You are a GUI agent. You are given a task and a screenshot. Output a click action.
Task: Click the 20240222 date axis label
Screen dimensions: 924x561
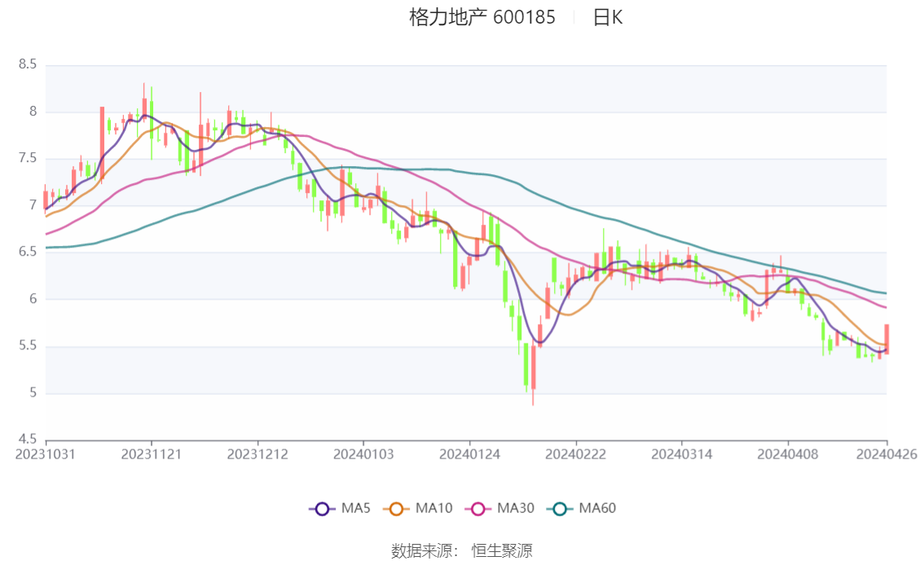click(x=576, y=454)
